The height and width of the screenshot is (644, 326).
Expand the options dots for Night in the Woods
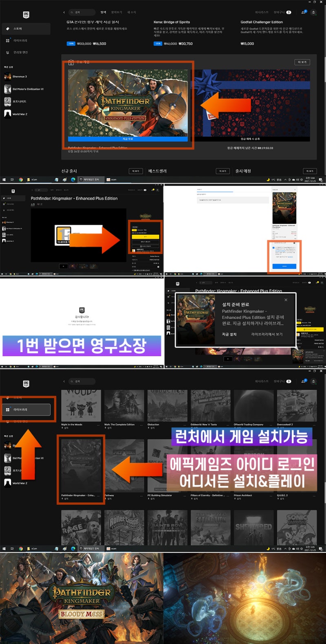click(98, 425)
